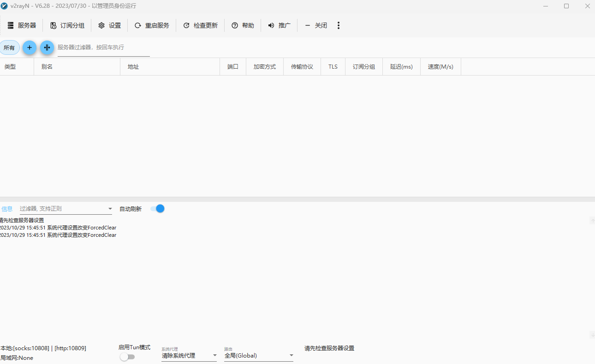Image resolution: width=595 pixels, height=364 pixels.
Task: Click the settings gear icon
Action: click(x=101, y=25)
